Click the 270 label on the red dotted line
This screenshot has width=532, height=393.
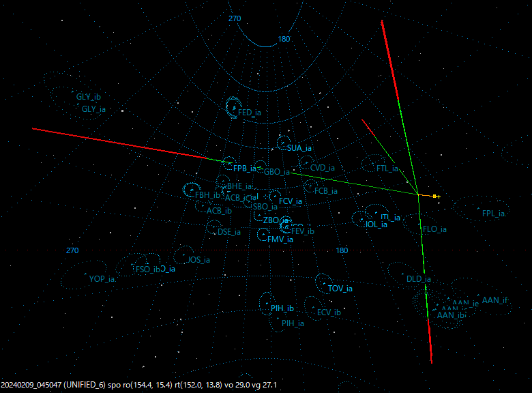tap(72, 250)
